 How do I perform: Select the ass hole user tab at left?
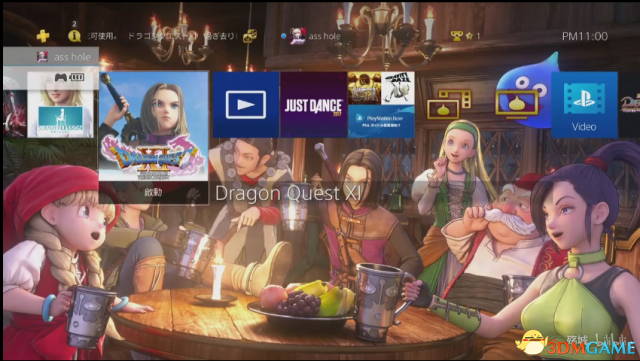51,57
